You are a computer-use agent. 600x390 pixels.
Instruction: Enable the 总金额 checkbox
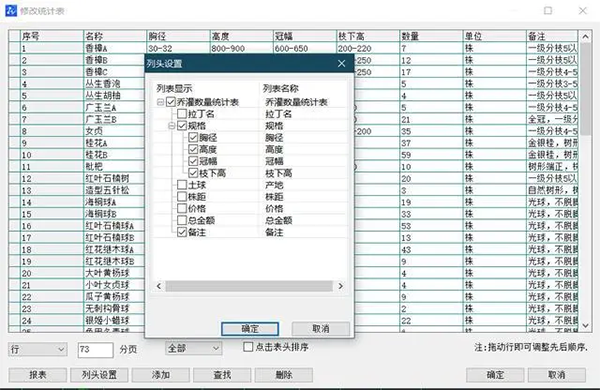click(x=182, y=220)
